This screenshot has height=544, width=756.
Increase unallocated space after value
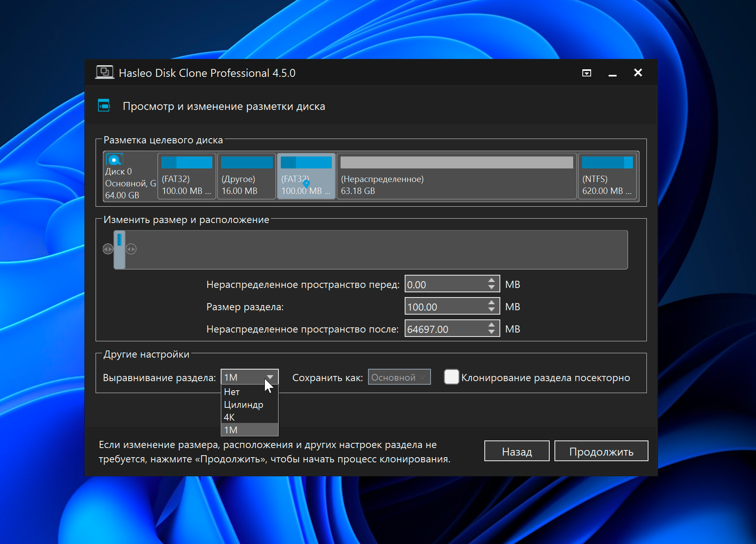click(x=492, y=325)
